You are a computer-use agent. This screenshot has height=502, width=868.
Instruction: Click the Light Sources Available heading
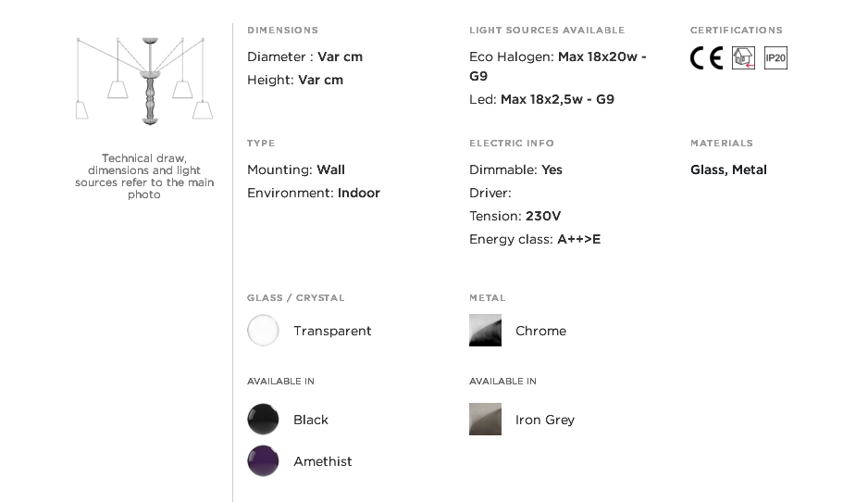[x=547, y=30]
